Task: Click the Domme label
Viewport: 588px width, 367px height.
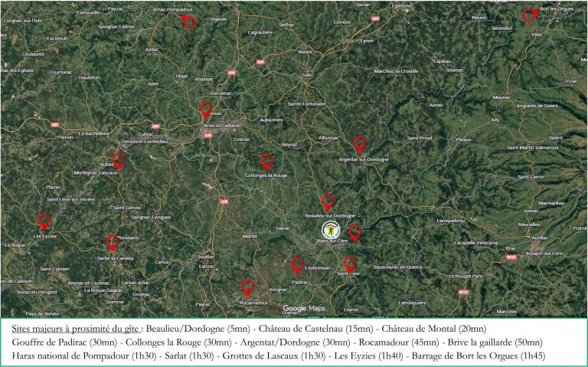Action: (115, 302)
